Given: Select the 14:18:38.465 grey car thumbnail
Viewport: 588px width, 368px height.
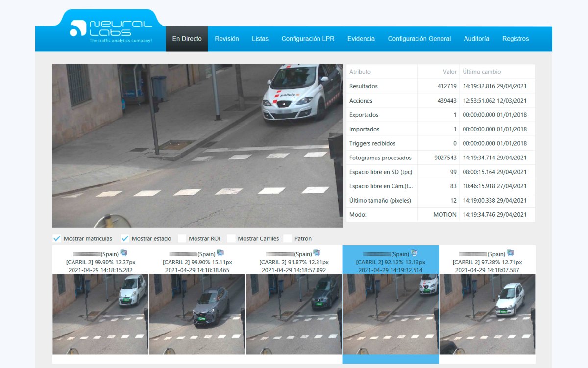Looking at the screenshot, I should pyautogui.click(x=197, y=314).
